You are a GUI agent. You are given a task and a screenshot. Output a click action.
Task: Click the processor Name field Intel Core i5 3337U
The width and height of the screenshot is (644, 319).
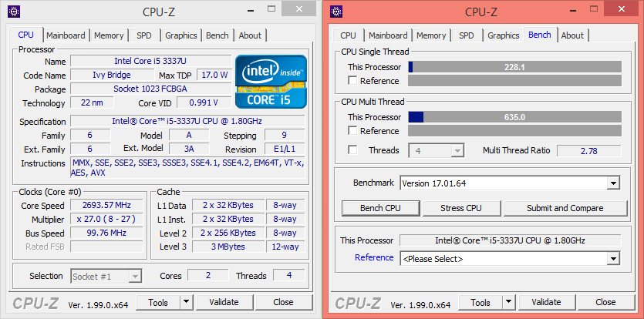point(150,61)
